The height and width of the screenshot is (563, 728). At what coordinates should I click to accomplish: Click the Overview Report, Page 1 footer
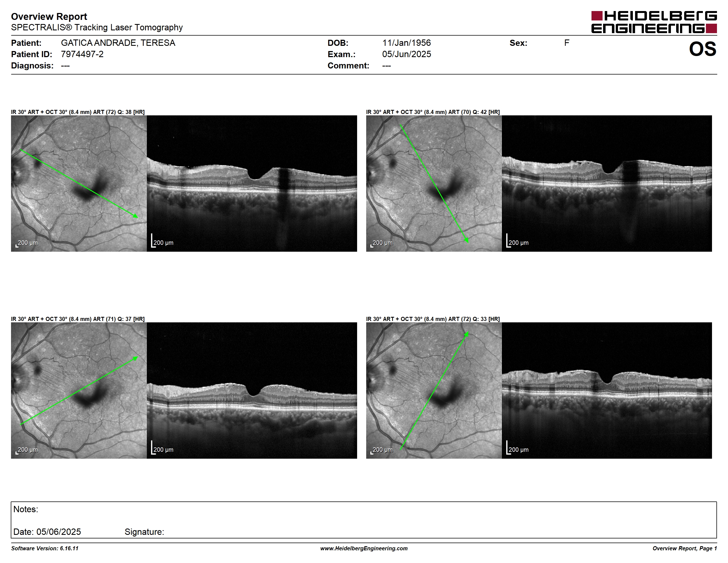tap(685, 548)
